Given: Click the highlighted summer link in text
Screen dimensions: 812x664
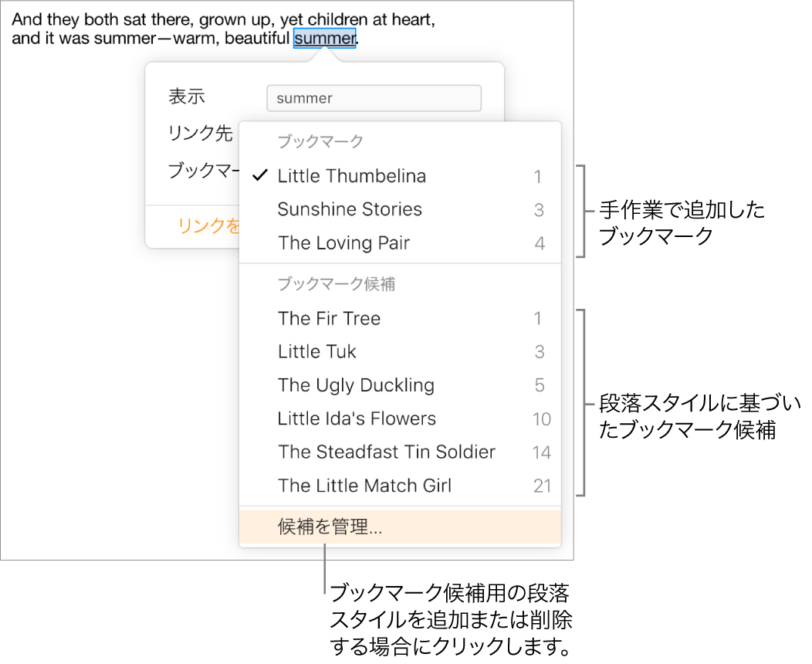Looking at the screenshot, I should [x=324, y=38].
